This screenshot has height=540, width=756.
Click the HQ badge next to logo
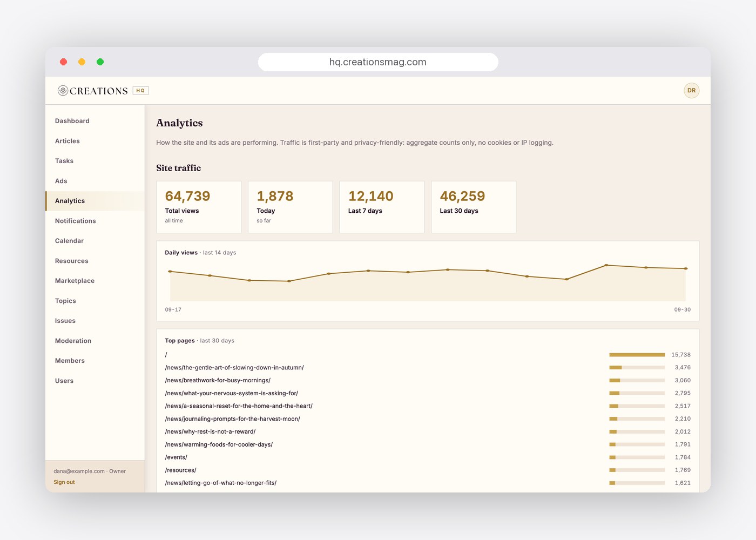tap(140, 91)
